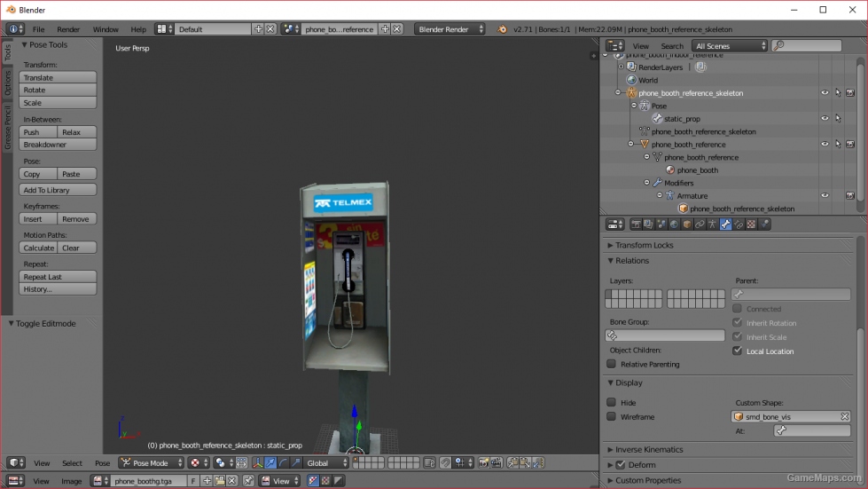Paste the flipped pose icon in header
This screenshot has height=489, width=868.
(538, 463)
